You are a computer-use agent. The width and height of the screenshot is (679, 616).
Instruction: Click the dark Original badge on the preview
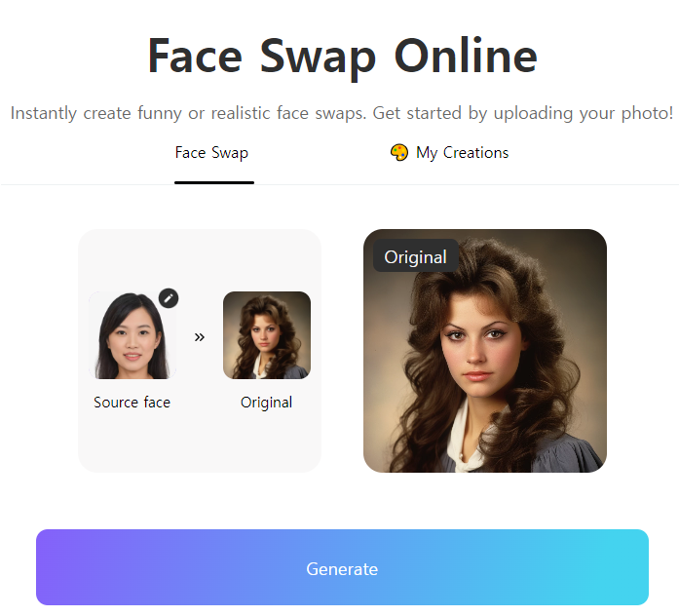pos(416,255)
